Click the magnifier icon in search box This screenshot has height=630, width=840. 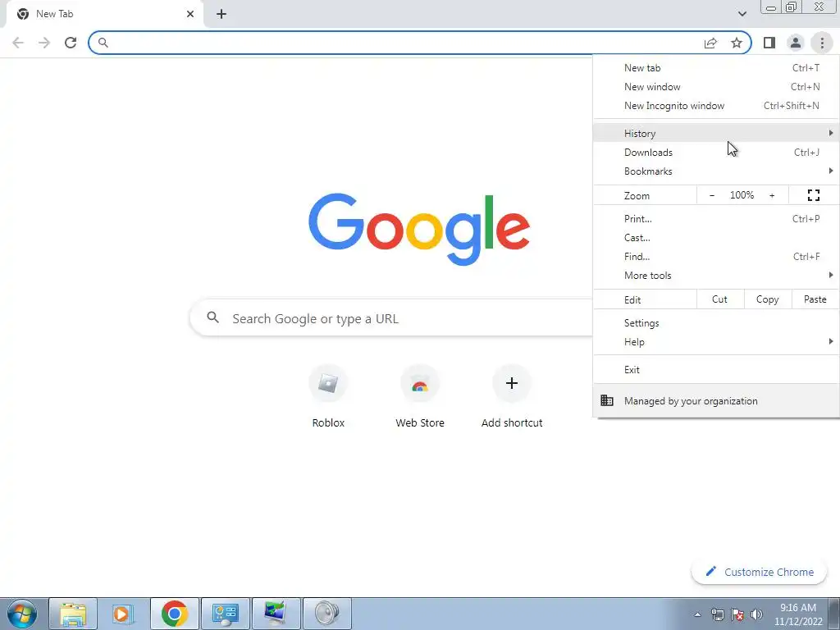tap(212, 317)
